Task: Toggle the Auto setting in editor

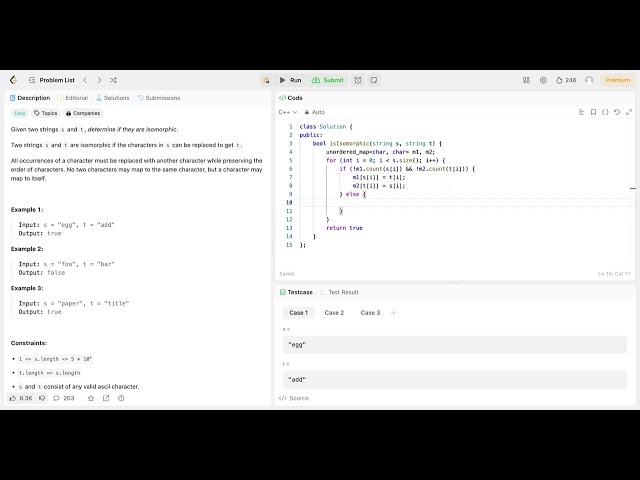Action: [314, 112]
